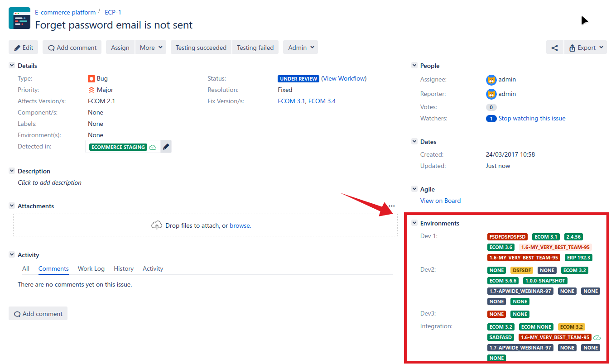Collapse the Environments panel

[414, 223]
